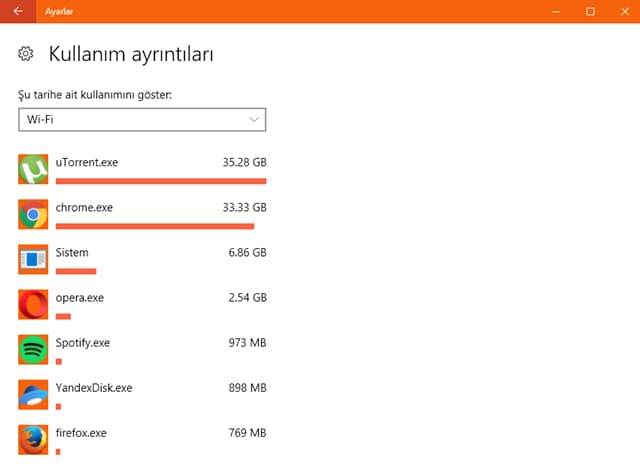This screenshot has height=466, width=640.
Task: Click the Opera app icon
Action: [x=33, y=304]
